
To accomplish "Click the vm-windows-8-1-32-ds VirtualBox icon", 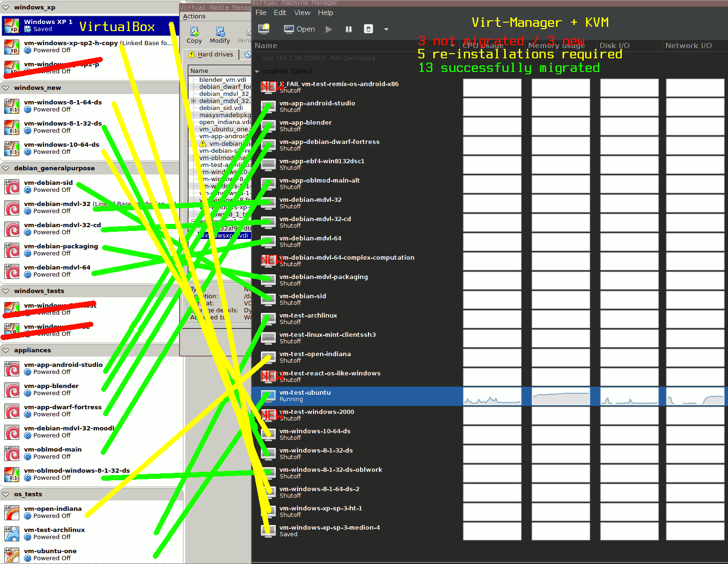I will click(x=12, y=127).
